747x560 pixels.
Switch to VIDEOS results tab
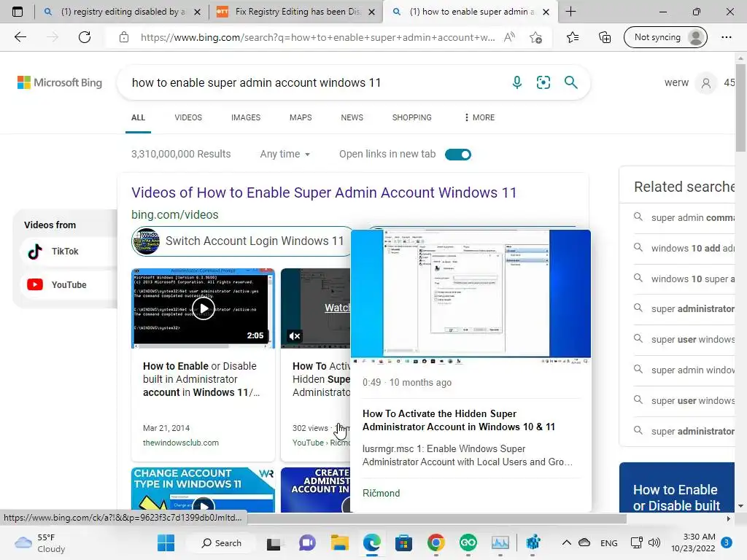[188, 117]
